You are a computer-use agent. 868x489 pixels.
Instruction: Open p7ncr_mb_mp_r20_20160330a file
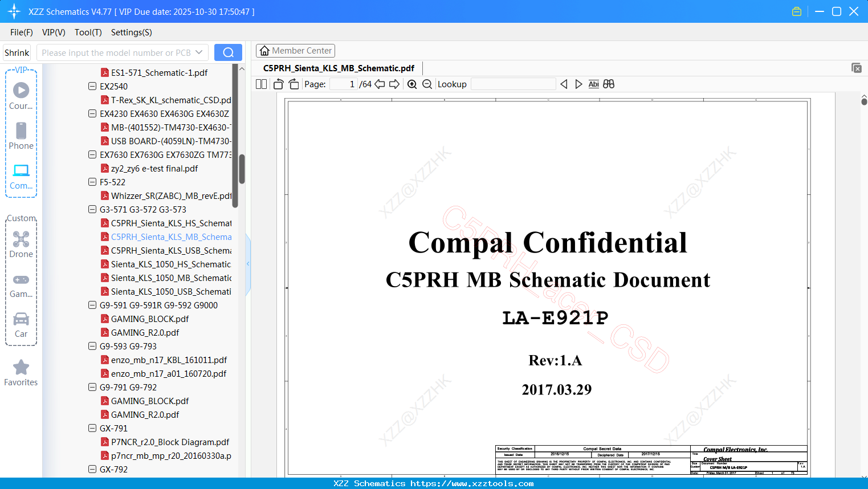(x=166, y=456)
